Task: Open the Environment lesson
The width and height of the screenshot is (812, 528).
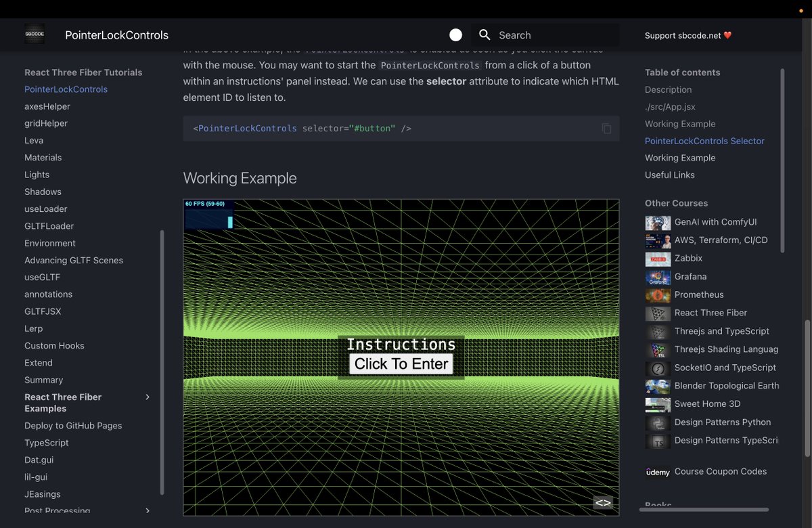Action: (x=50, y=243)
